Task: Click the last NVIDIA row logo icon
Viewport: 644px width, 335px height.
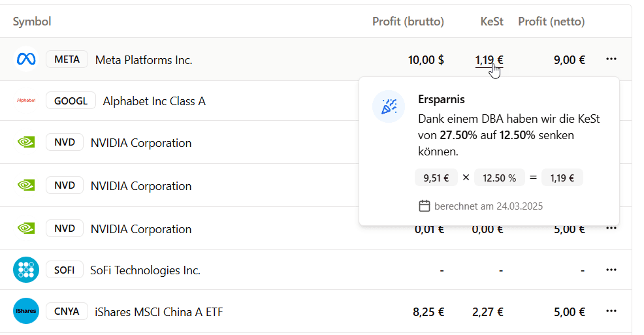Action: pos(26,228)
